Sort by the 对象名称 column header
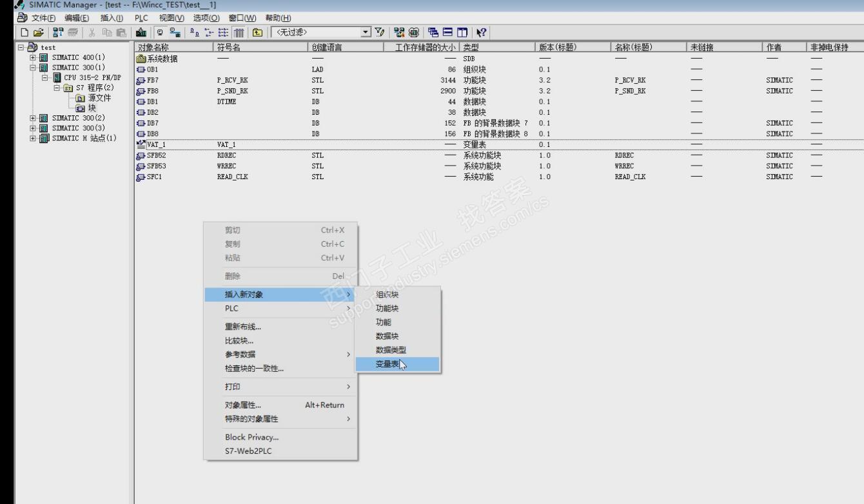Screen dimensions: 864x504 pos(173,48)
